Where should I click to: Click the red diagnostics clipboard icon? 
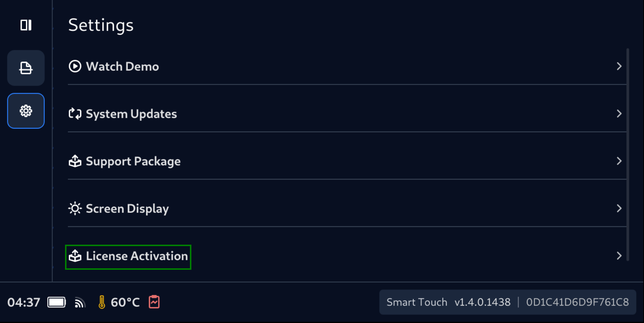click(154, 302)
